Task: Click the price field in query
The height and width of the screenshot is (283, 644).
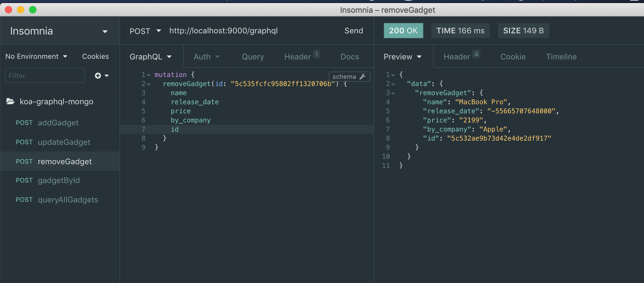Action: [x=181, y=111]
